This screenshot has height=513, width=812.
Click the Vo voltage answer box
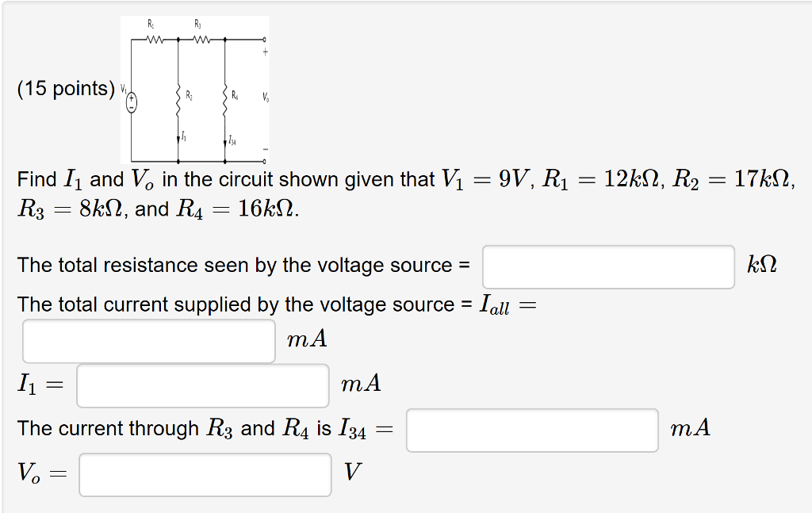(x=205, y=474)
